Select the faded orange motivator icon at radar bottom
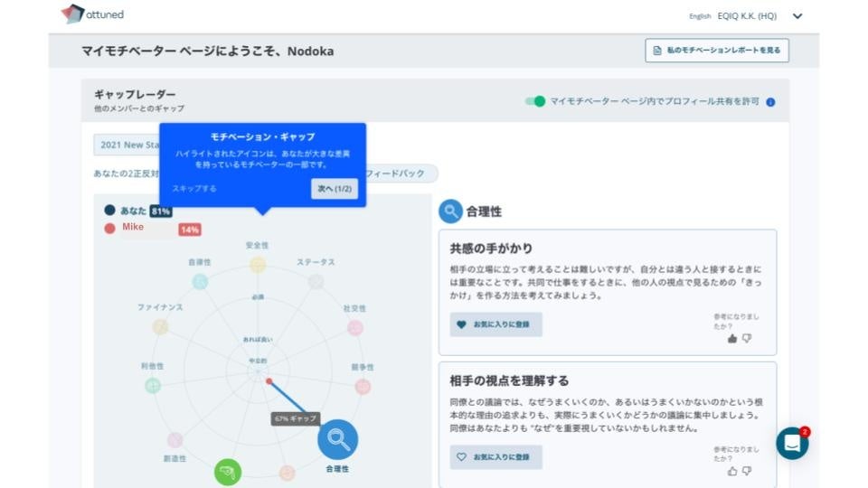868x488 pixels. pos(287,473)
